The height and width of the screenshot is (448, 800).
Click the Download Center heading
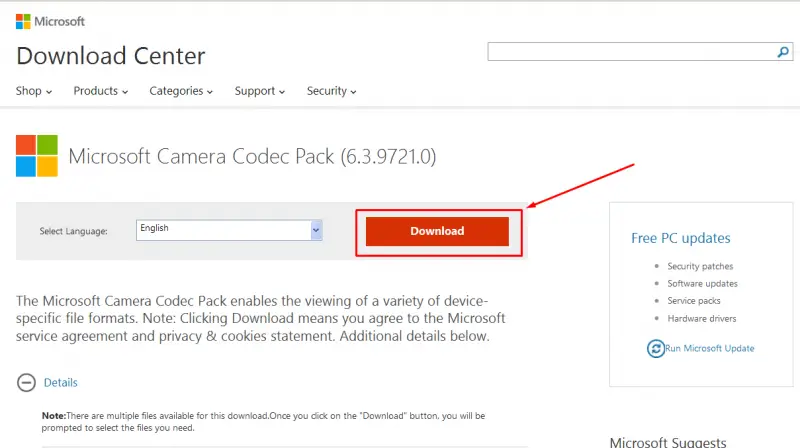coord(111,56)
